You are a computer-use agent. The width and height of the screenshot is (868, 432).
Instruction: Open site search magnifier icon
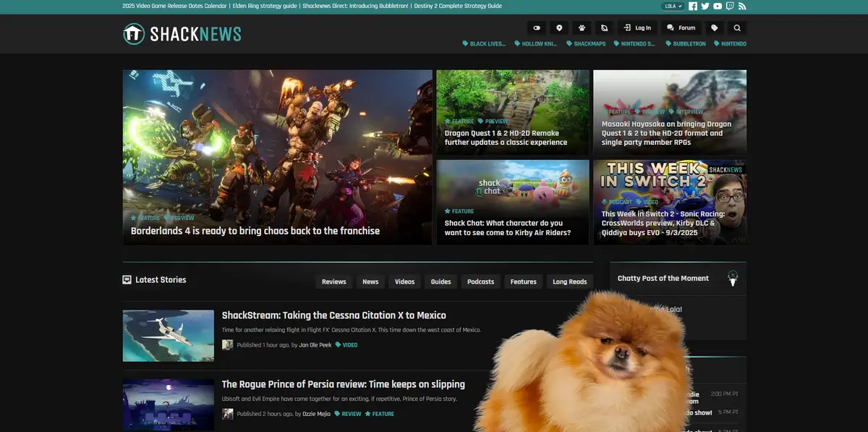coord(737,28)
